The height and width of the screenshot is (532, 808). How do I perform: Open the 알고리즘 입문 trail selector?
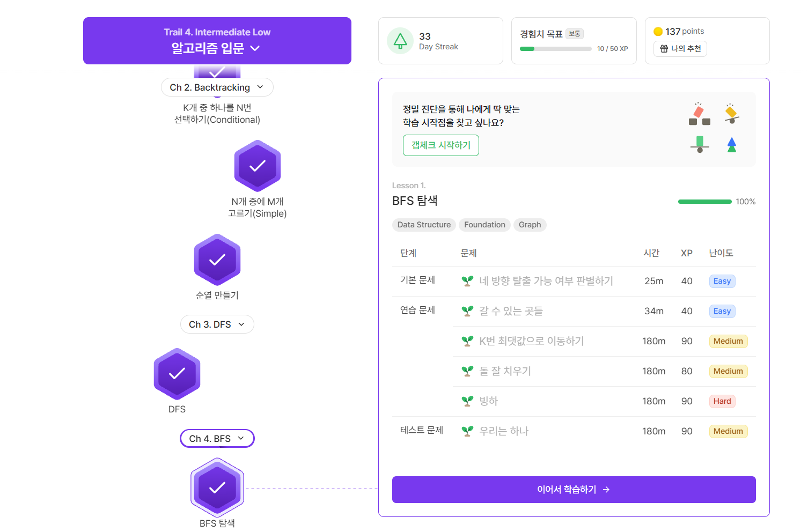[216, 48]
